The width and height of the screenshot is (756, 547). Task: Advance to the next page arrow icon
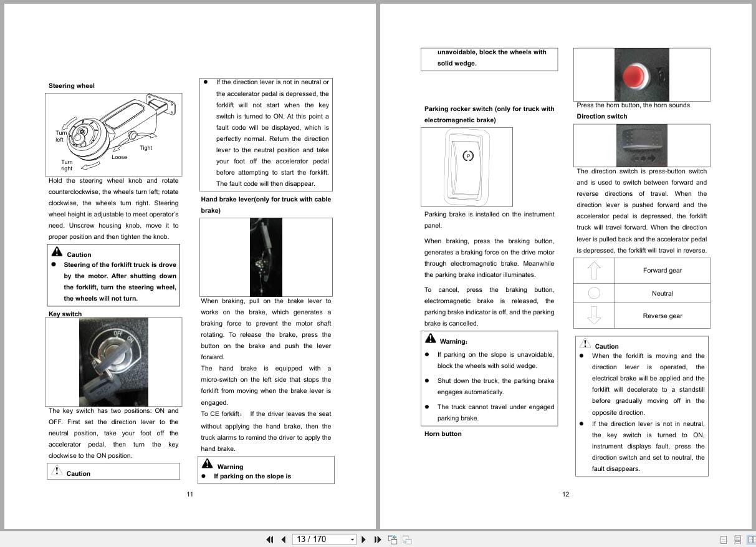[x=364, y=539]
